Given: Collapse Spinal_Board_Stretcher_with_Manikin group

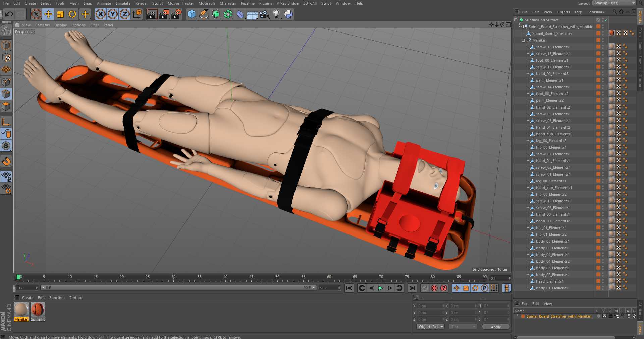Looking at the screenshot, I should coord(520,27).
